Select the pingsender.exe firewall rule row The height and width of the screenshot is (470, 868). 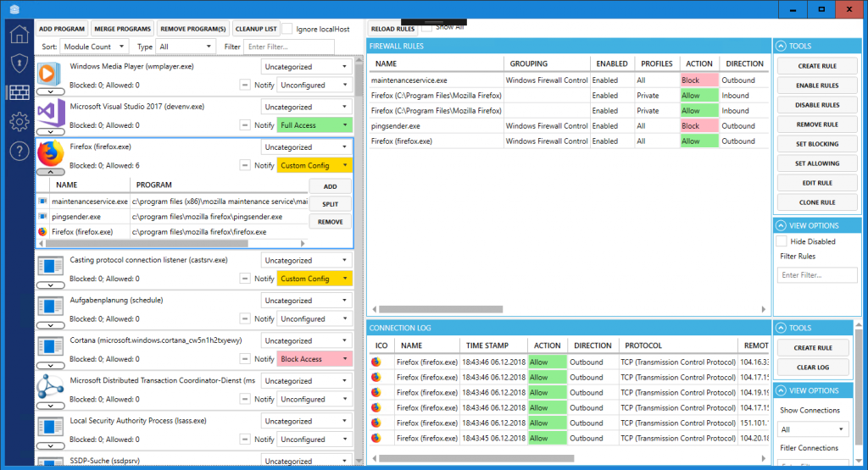569,126
